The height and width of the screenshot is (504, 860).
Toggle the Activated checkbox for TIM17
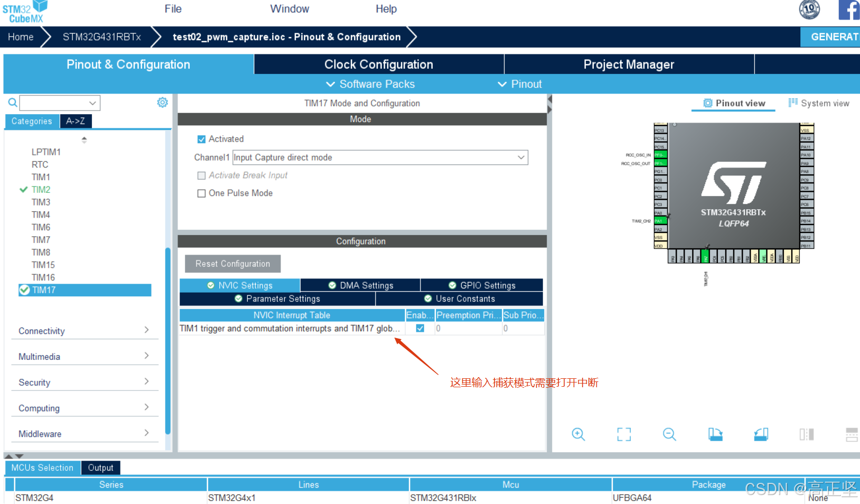click(x=201, y=139)
